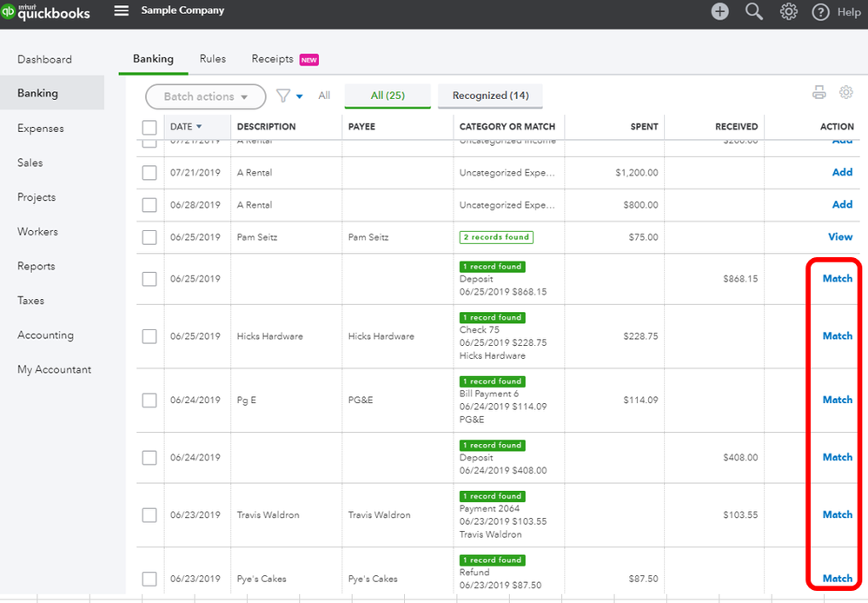Screen dimensions: 868x603
Task: Click the plus Create icon
Action: pyautogui.click(x=719, y=11)
